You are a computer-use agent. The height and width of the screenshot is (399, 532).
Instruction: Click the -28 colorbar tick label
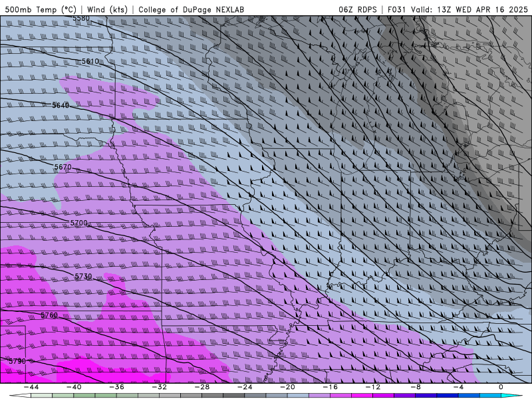(x=202, y=387)
